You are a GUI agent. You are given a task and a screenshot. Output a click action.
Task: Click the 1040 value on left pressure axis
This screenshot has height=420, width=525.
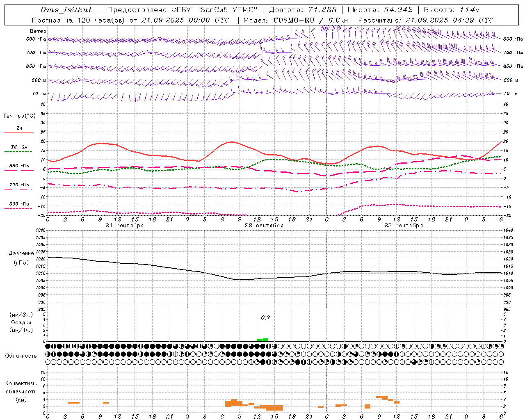click(41, 231)
